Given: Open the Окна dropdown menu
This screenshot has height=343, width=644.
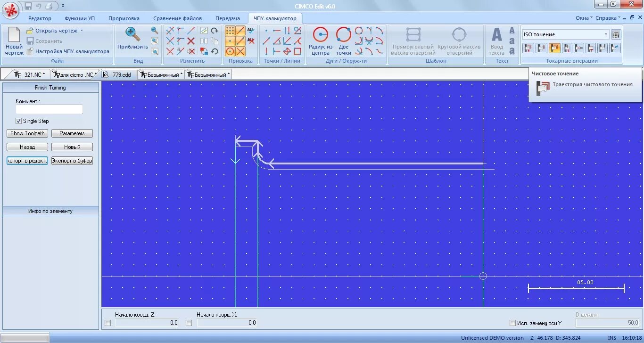Looking at the screenshot, I should 584,18.
